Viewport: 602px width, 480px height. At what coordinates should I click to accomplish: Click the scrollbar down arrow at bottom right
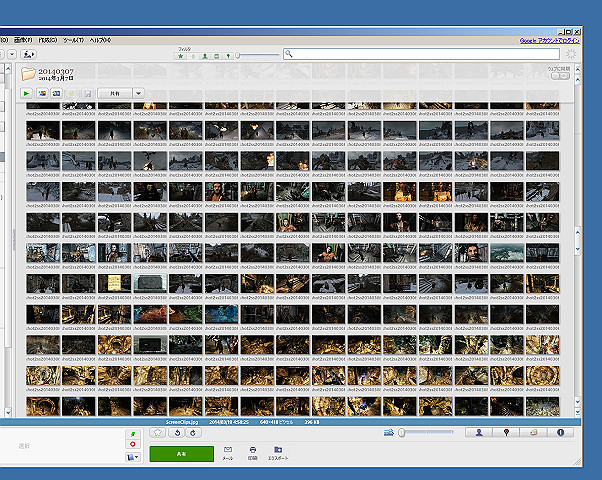(578, 412)
